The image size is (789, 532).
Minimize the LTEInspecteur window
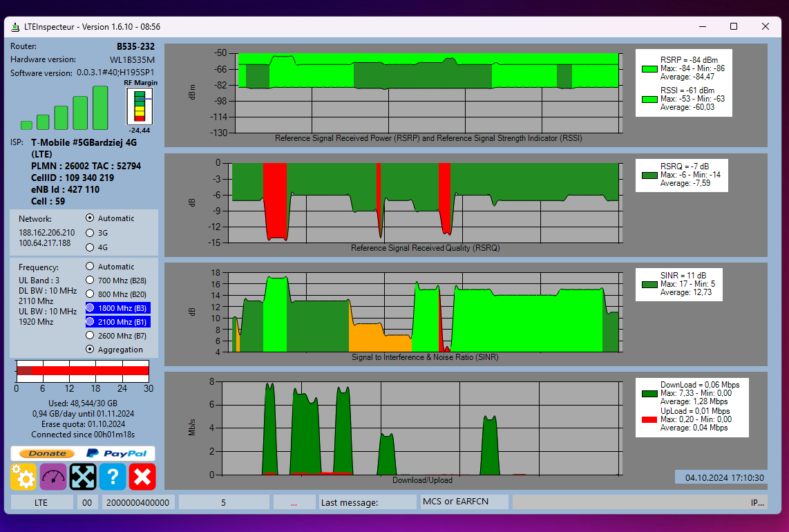tap(703, 27)
